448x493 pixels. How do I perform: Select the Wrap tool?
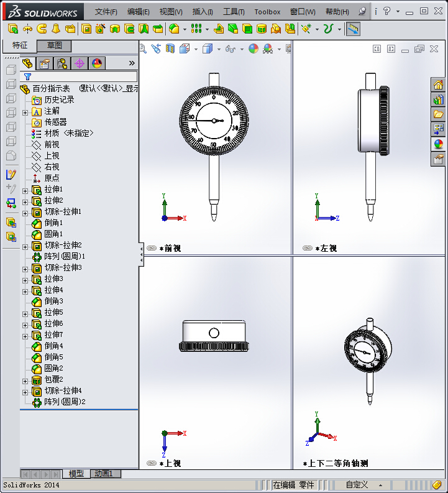pos(262,29)
